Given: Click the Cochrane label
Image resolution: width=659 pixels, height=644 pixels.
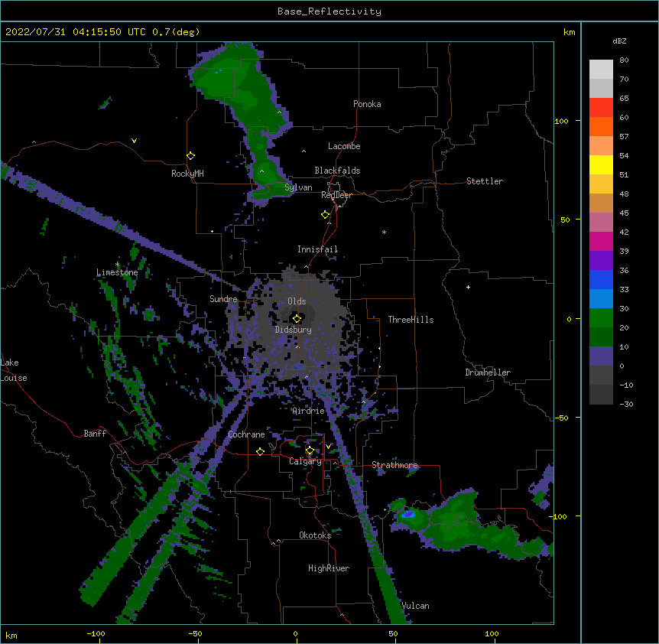Looking at the screenshot, I should (246, 434).
